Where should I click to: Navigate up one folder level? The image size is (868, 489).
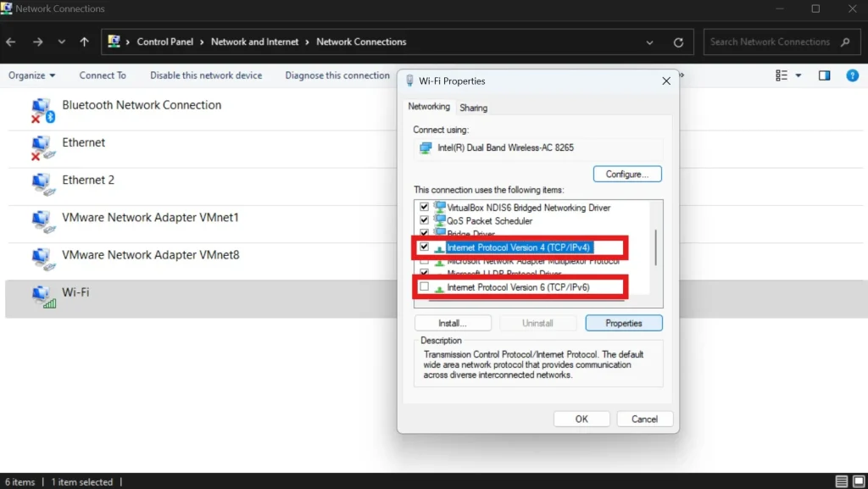pos(84,42)
